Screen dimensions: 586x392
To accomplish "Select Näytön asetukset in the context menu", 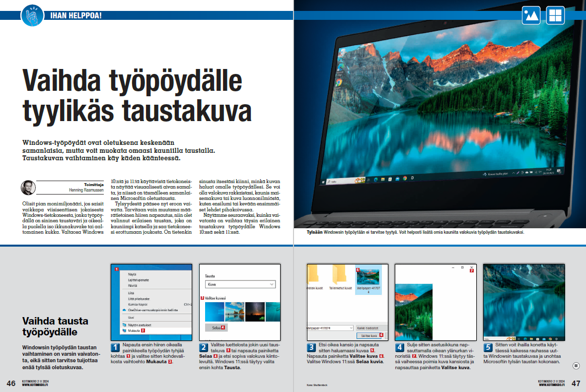I will click(x=140, y=325).
